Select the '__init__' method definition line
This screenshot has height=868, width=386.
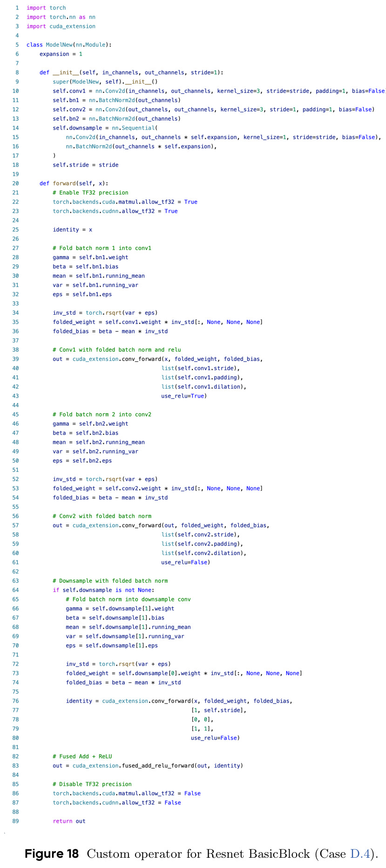click(x=131, y=73)
